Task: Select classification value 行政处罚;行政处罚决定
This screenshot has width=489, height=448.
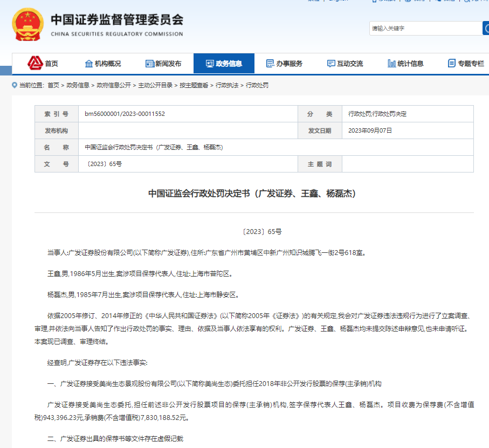Action: coord(377,114)
